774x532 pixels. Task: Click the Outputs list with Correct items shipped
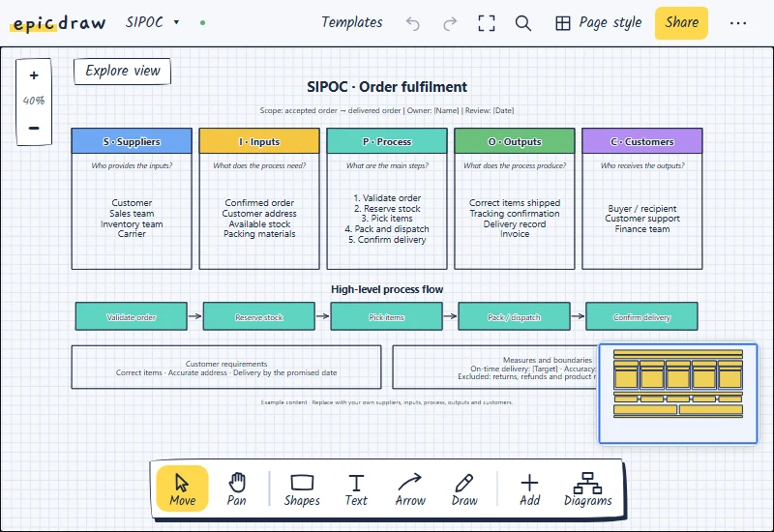[x=515, y=219]
